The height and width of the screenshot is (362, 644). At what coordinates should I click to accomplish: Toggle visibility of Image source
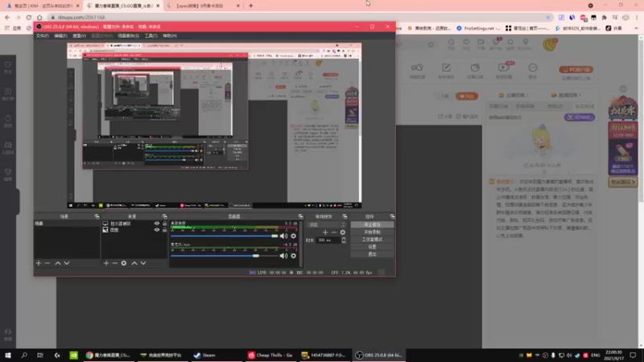click(x=156, y=230)
